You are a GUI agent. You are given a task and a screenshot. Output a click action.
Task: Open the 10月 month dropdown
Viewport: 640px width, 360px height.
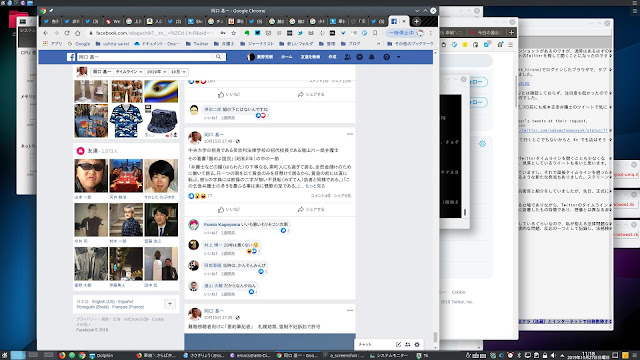click(x=178, y=72)
